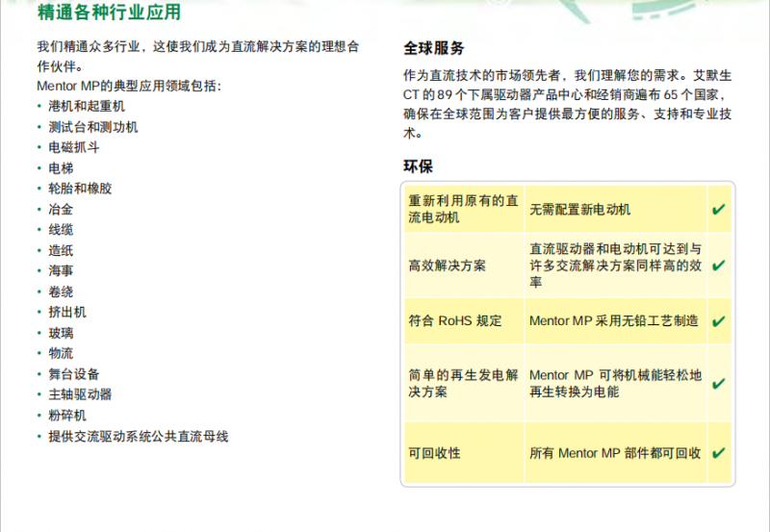Click the list item 玻璃

pyautogui.click(x=61, y=333)
